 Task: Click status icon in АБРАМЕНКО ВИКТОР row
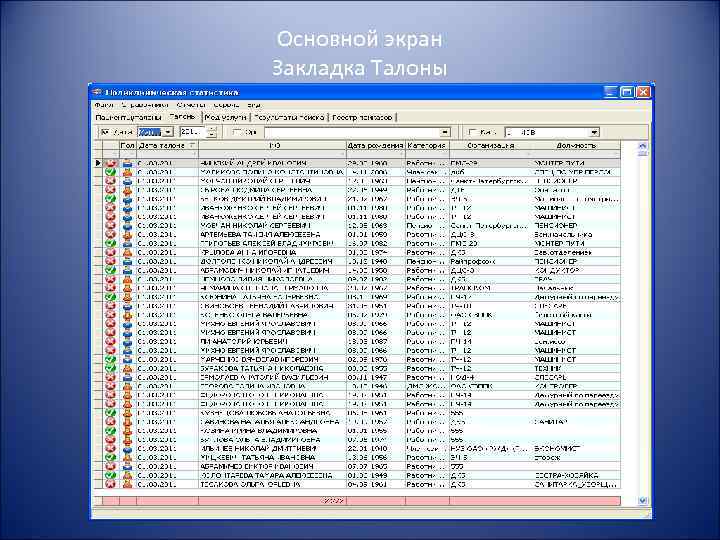coord(110,467)
